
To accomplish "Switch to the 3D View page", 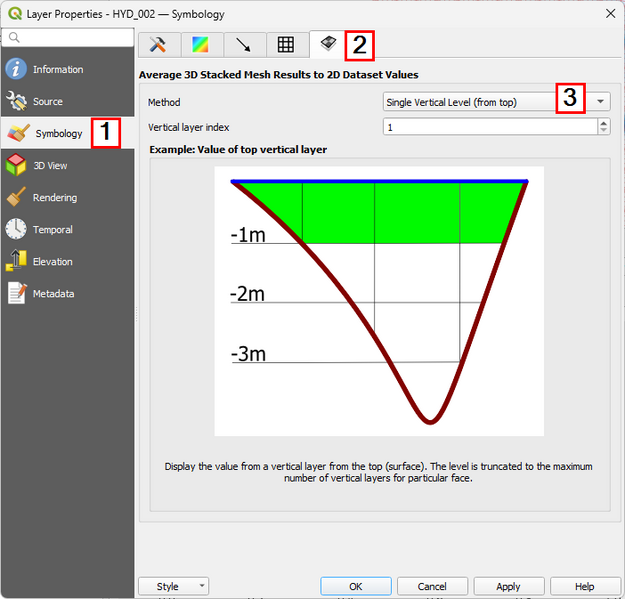I will [x=50, y=166].
